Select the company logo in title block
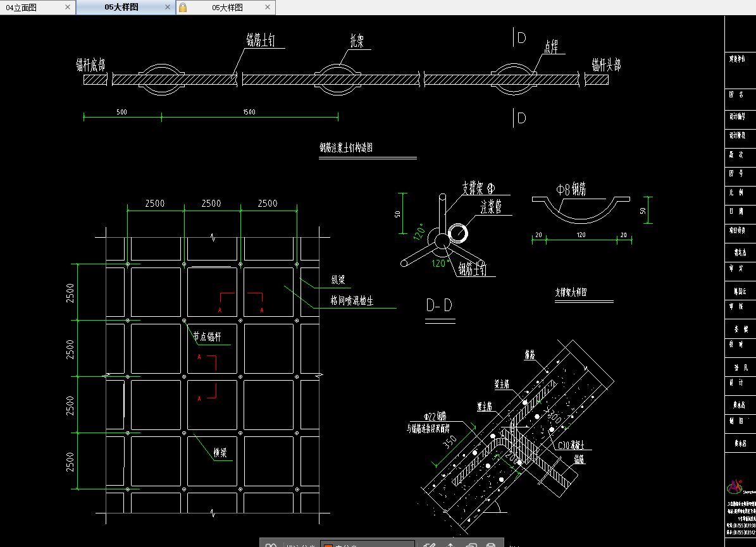The width and height of the screenshot is (756, 547). coord(734,487)
